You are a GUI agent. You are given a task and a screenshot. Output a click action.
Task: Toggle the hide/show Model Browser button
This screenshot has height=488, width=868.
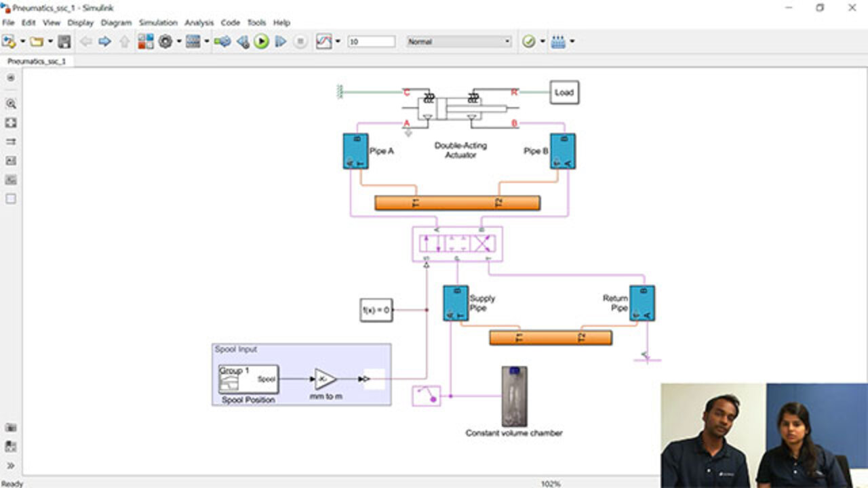[x=11, y=78]
